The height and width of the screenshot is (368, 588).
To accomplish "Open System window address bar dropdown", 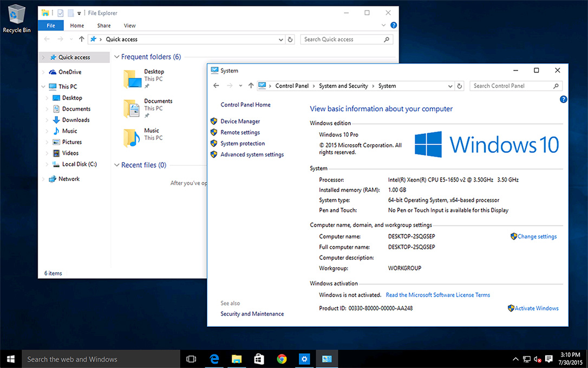I will (450, 86).
